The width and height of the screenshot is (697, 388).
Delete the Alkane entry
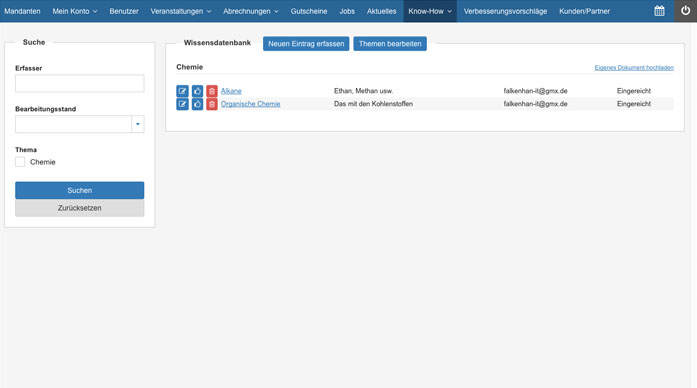tap(212, 91)
